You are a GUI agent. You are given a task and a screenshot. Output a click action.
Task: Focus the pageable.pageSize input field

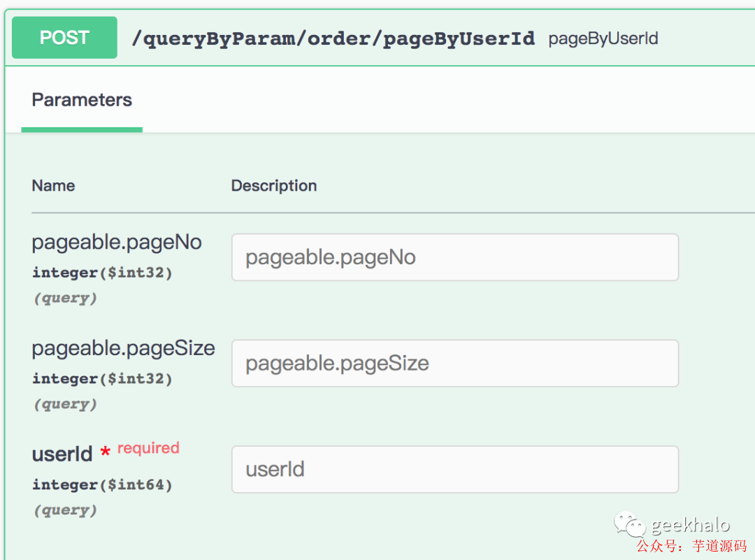click(x=455, y=363)
